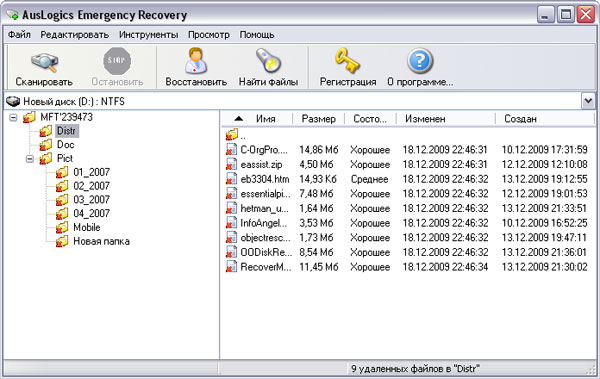This screenshot has height=379, width=600.
Task: Open О программе question mark icon
Action: coord(420,61)
